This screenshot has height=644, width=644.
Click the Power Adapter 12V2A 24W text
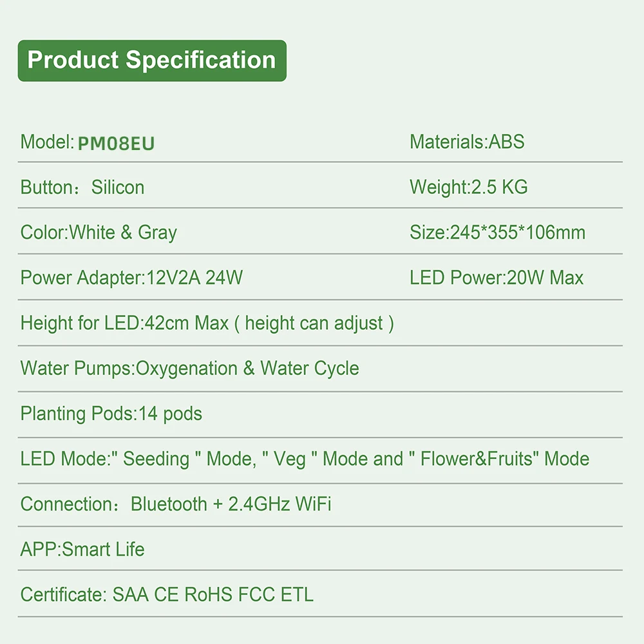point(131,278)
